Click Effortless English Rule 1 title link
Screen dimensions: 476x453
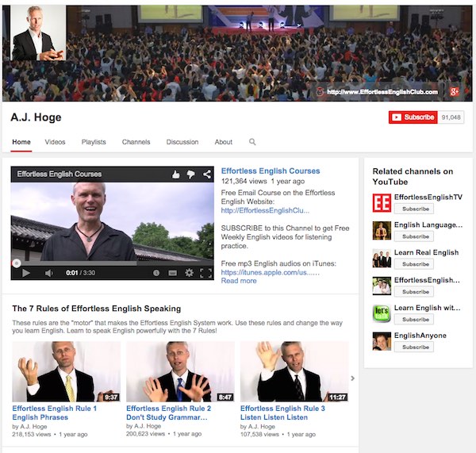tap(54, 413)
